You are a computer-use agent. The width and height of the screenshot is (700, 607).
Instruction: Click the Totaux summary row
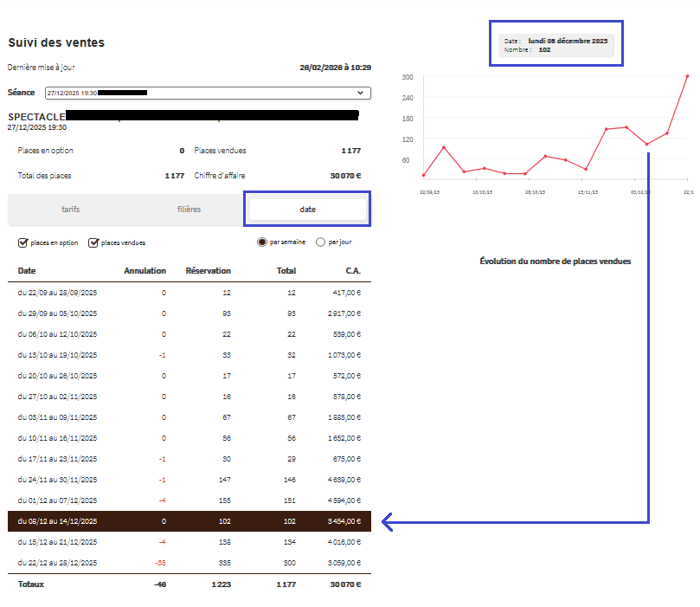[189, 584]
